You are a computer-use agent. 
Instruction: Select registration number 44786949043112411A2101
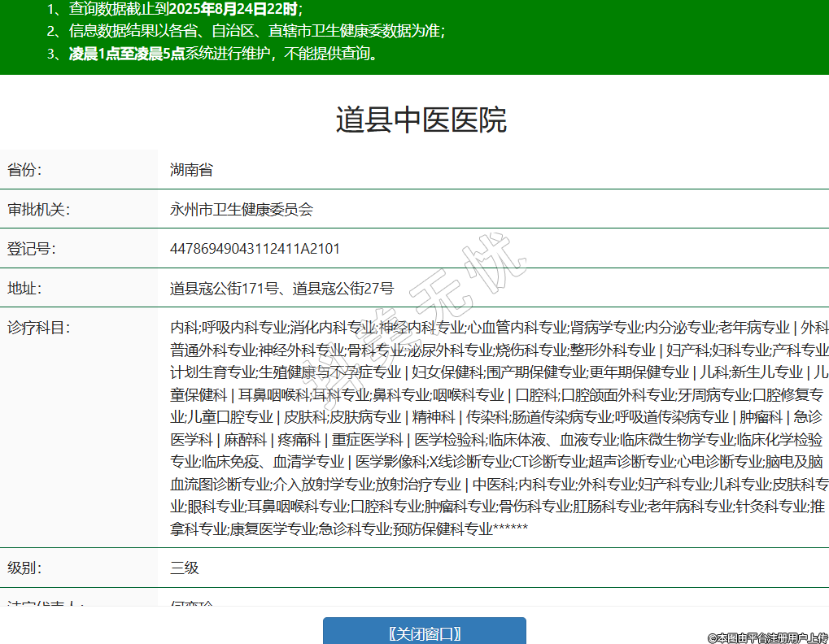(x=255, y=249)
